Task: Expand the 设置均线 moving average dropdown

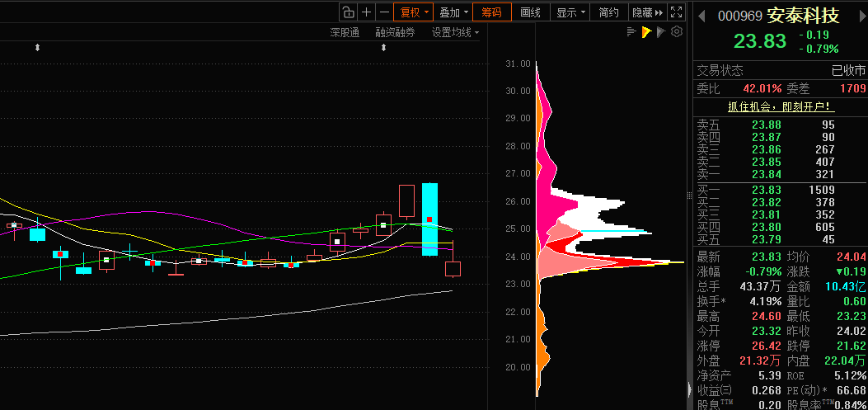Action: point(456,33)
